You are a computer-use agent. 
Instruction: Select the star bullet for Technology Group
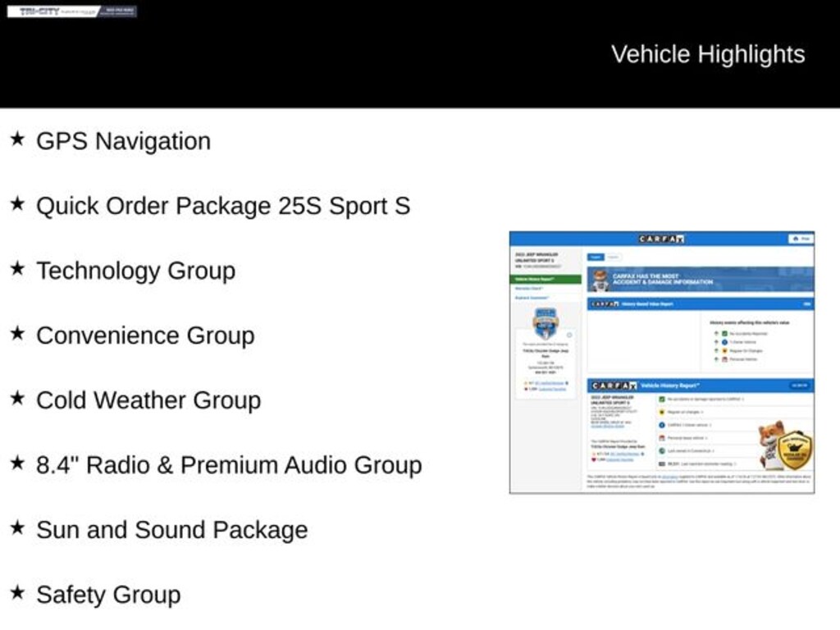click(16, 269)
